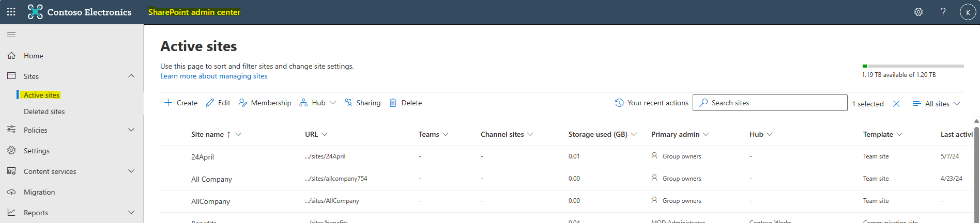
Task: Expand the Content services section
Action: tap(131, 171)
